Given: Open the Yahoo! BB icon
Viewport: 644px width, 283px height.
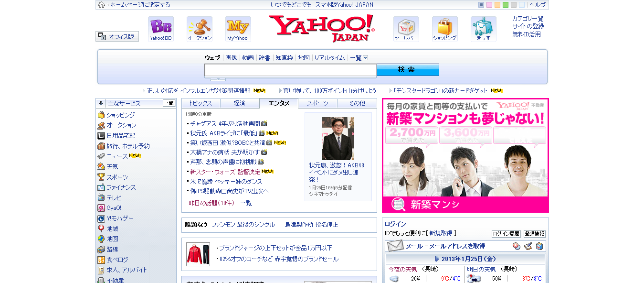Looking at the screenshot, I should tap(160, 29).
